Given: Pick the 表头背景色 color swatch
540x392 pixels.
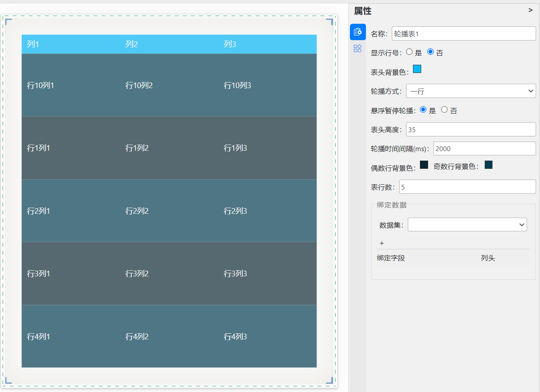Looking at the screenshot, I should (x=417, y=69).
